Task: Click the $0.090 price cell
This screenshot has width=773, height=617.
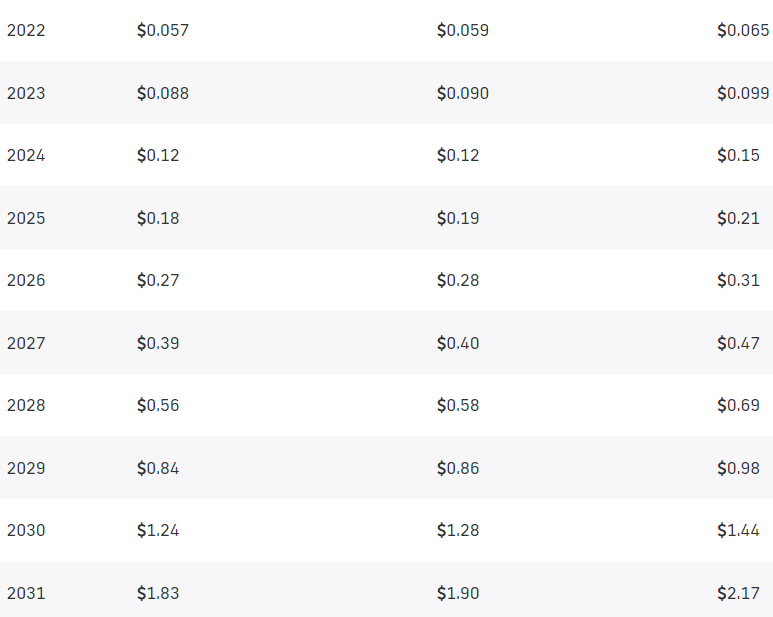Action: coord(462,93)
